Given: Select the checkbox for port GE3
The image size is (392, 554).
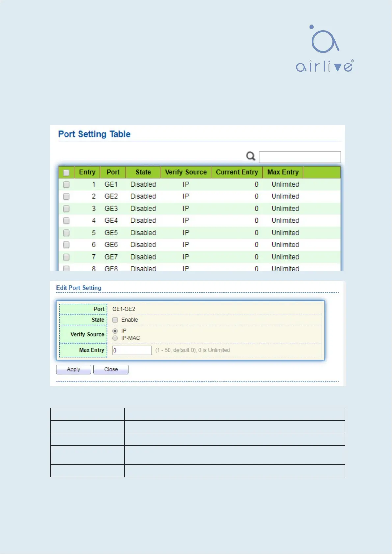Looking at the screenshot, I should (x=66, y=209).
